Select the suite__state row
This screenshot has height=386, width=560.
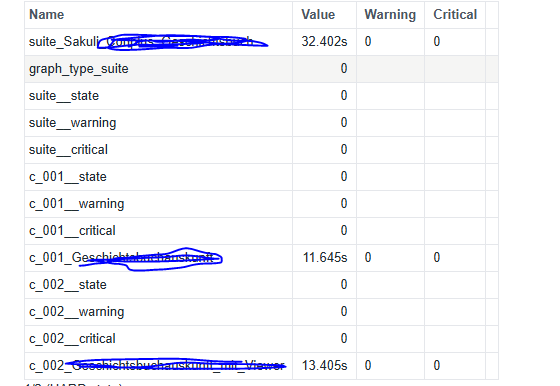261,96
